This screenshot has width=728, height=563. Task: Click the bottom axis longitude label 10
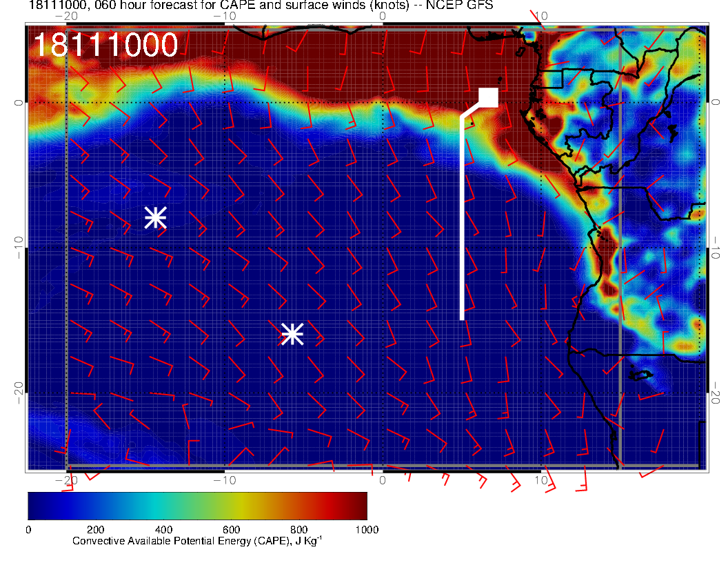540,480
